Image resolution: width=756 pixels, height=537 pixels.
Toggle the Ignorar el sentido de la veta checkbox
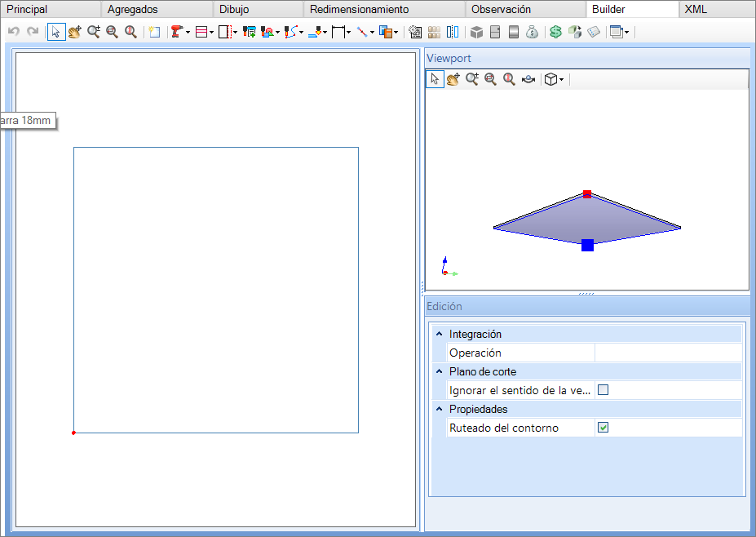tap(603, 390)
